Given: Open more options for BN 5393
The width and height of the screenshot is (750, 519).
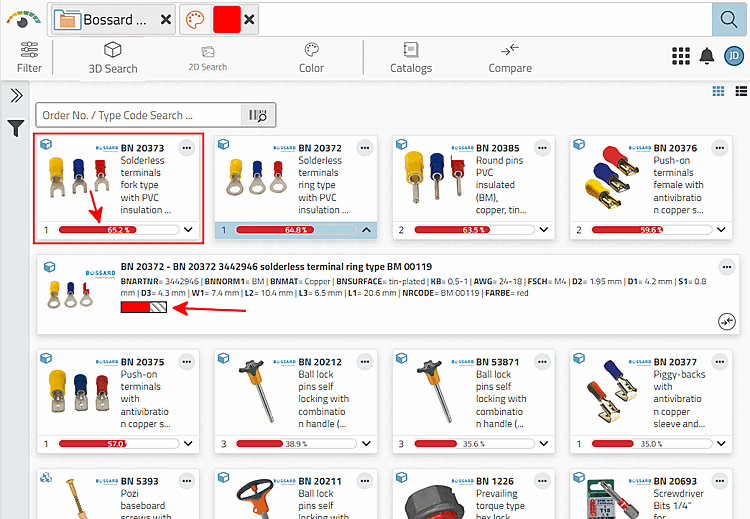Looking at the screenshot, I should click(187, 481).
